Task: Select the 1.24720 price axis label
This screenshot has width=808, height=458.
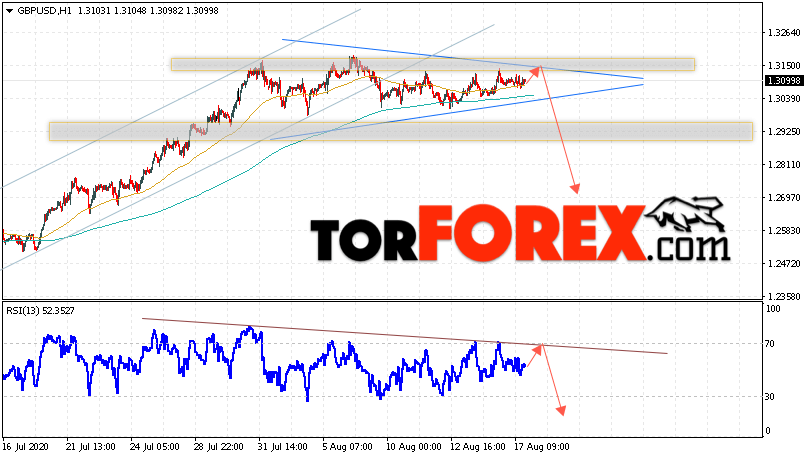Action: (784, 263)
